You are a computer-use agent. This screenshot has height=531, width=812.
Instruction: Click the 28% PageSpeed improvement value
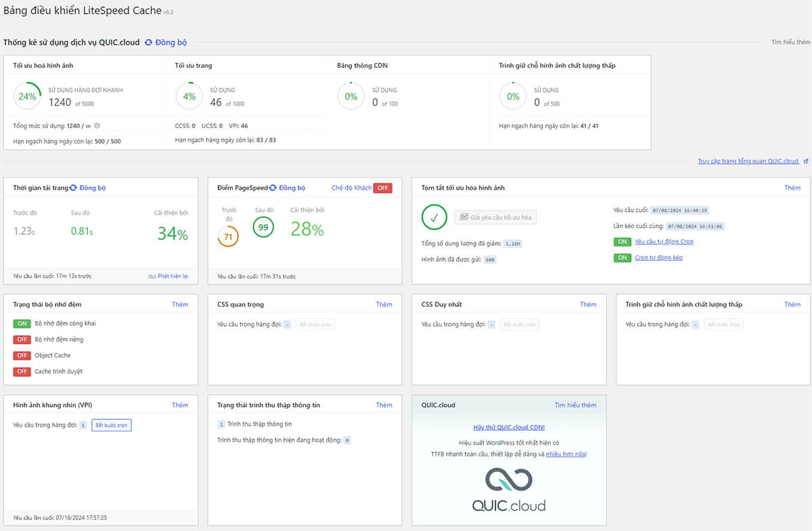coord(307,229)
